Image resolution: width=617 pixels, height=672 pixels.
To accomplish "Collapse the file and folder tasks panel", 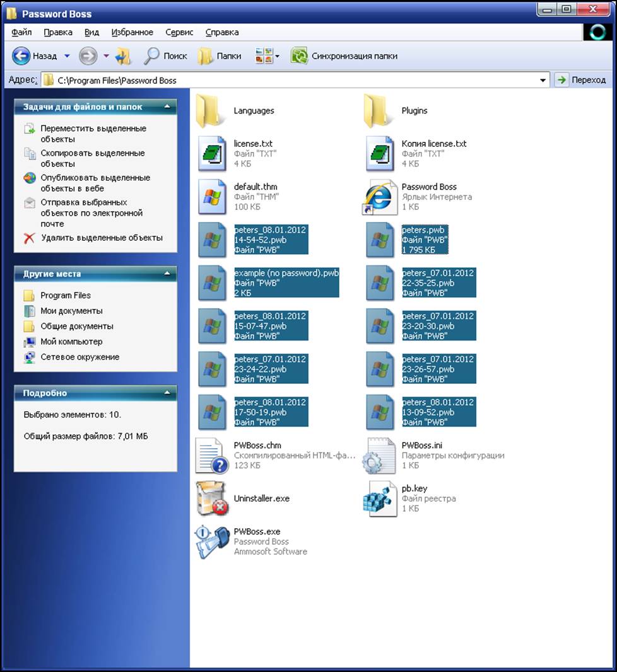I will [x=167, y=107].
